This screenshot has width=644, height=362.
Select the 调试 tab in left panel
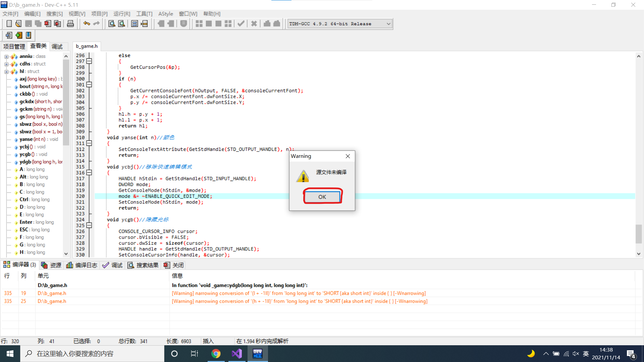tap(57, 47)
